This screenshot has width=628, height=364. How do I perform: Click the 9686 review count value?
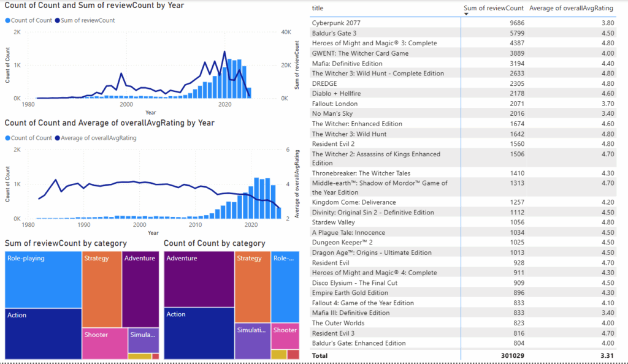[517, 23]
